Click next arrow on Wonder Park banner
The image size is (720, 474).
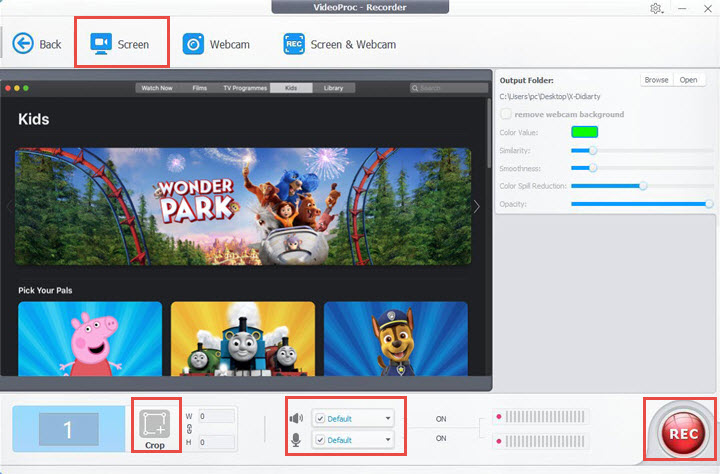point(477,207)
